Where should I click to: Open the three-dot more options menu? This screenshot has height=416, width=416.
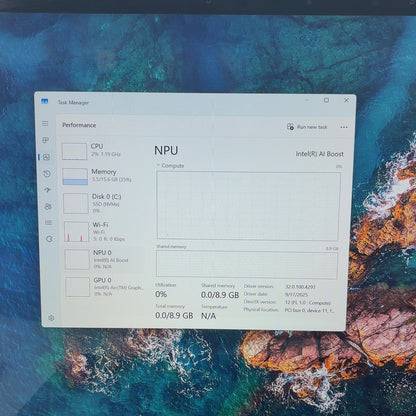click(344, 127)
